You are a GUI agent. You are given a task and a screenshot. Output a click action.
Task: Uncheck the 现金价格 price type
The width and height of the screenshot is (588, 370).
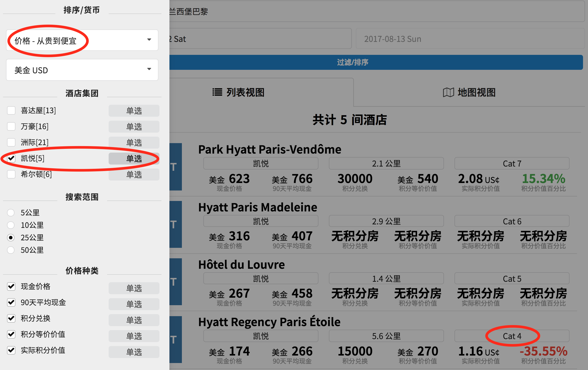(x=11, y=286)
